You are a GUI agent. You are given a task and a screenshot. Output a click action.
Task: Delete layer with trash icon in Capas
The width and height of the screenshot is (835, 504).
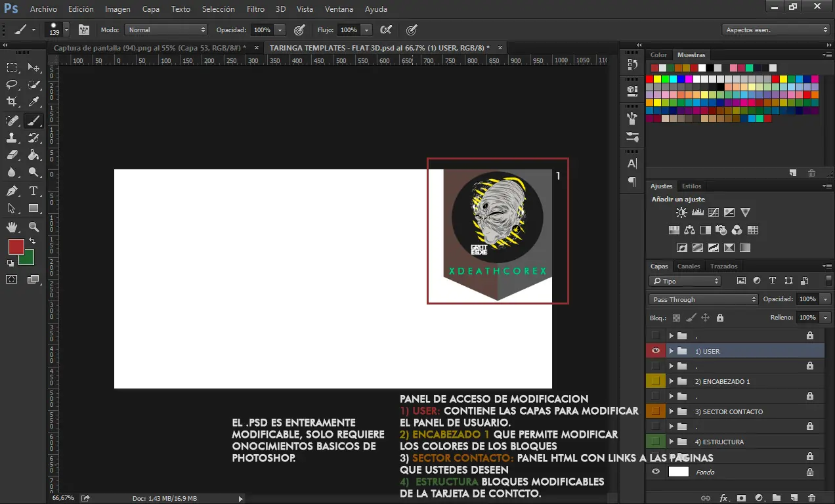(811, 498)
